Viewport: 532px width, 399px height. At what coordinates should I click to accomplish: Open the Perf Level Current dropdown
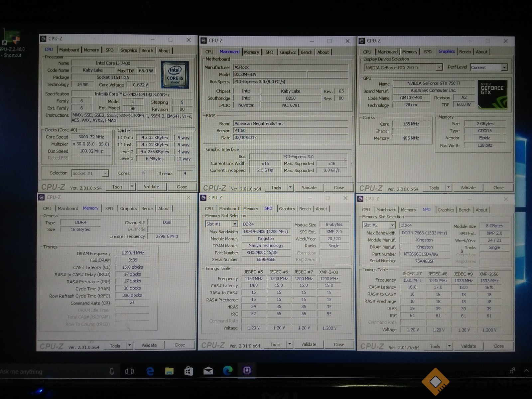[x=504, y=67]
